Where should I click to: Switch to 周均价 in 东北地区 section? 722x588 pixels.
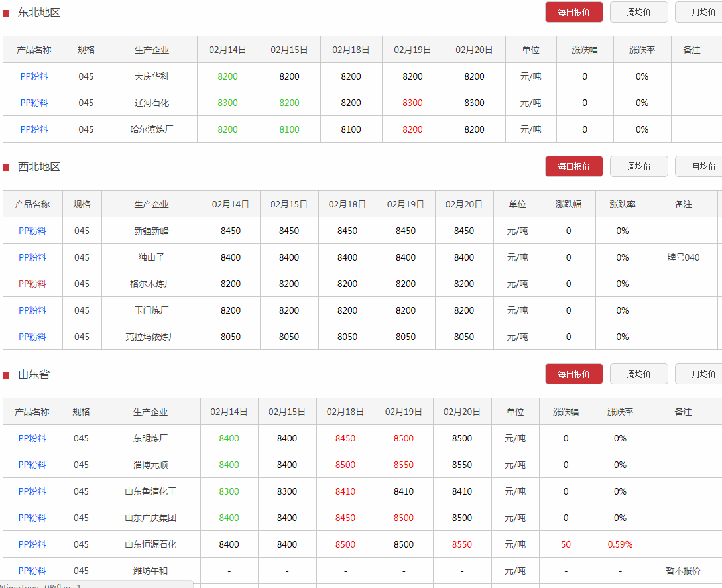[638, 12]
